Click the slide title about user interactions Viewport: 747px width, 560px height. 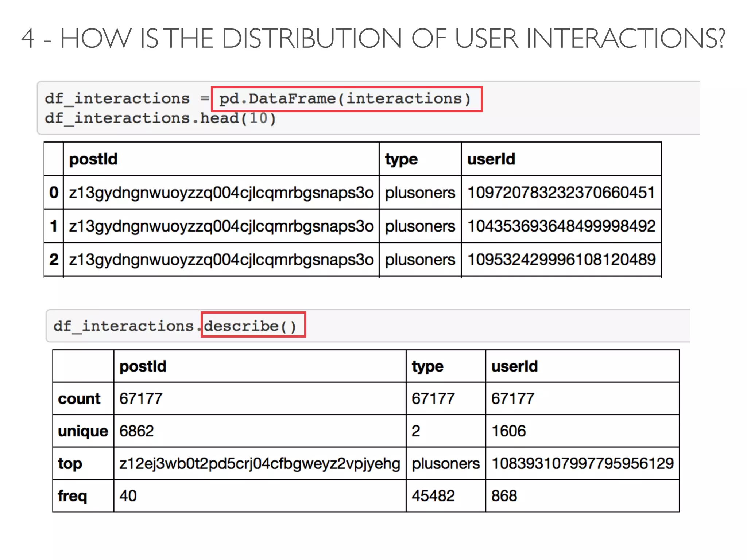[x=373, y=39]
